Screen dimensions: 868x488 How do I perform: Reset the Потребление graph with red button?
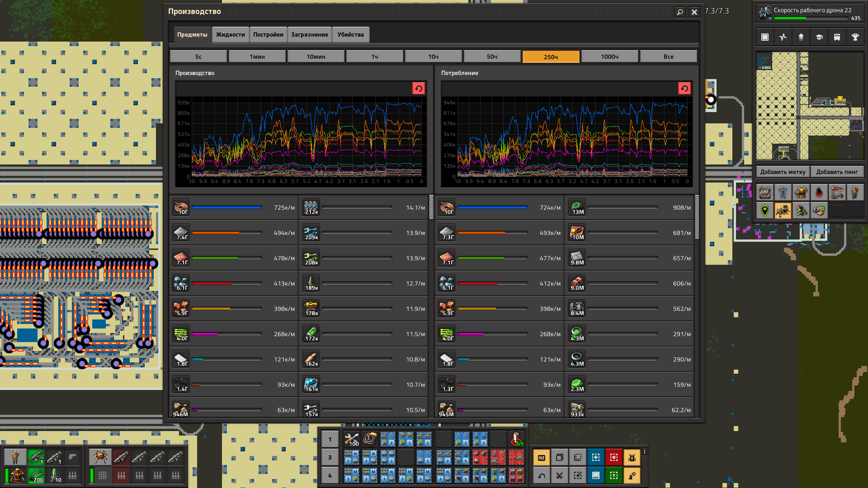(684, 89)
